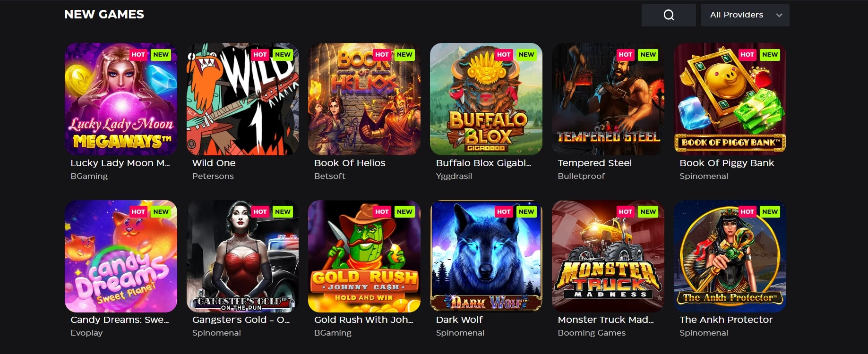Click the Yggdrasil provider label
The width and height of the screenshot is (868, 354).
[454, 176]
